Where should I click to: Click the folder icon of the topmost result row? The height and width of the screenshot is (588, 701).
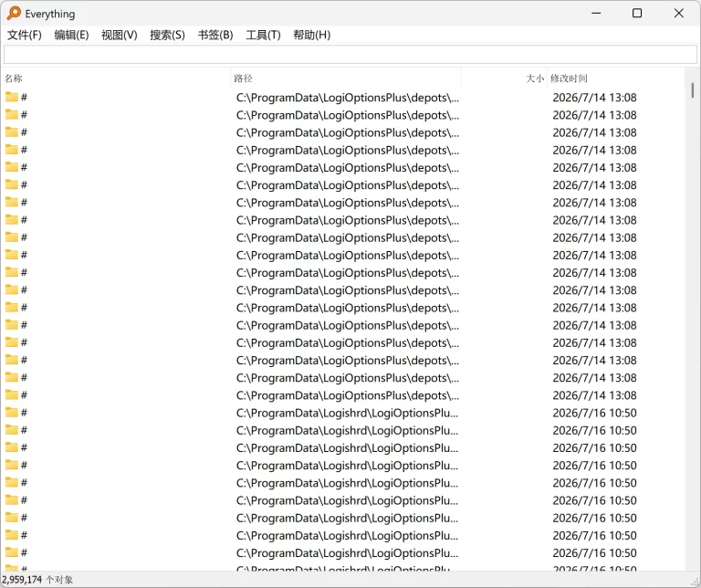pyautogui.click(x=12, y=97)
